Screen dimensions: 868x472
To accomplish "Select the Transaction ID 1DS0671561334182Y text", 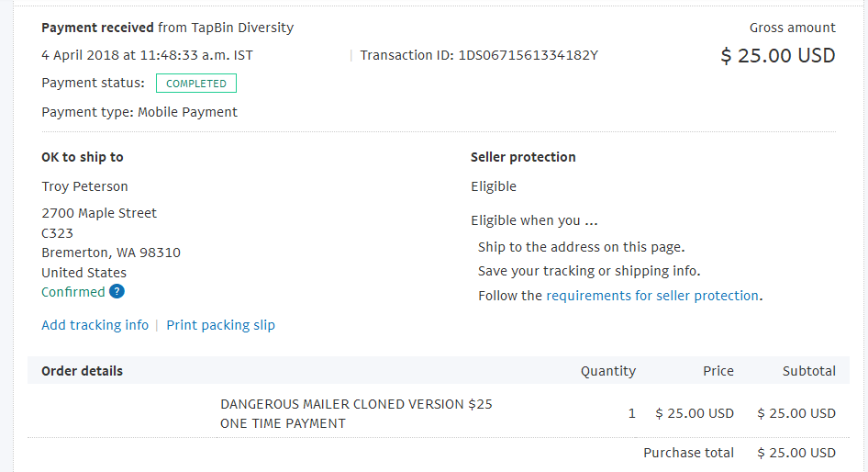I will pyautogui.click(x=479, y=55).
